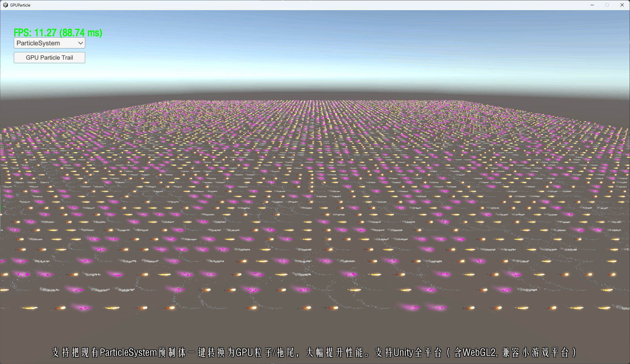The width and height of the screenshot is (630, 364).
Task: Click the Chinese caption about ParticleSystem conversion
Action: click(314, 353)
